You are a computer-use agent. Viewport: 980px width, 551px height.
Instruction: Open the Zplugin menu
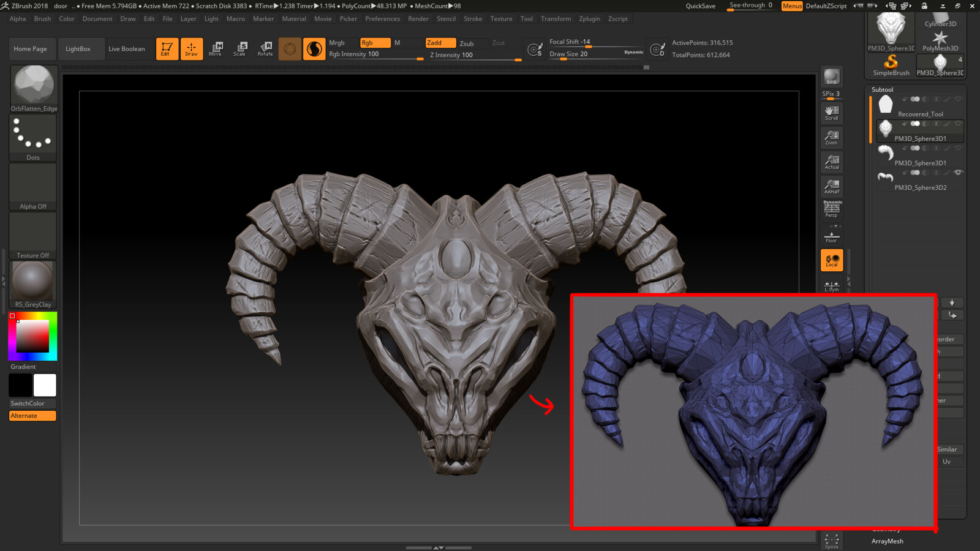[589, 19]
